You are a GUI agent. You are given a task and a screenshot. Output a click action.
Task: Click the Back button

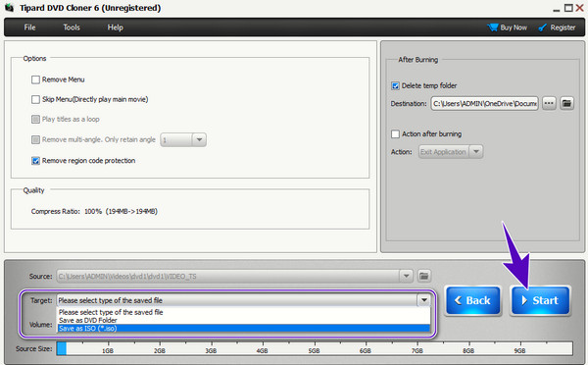pyautogui.click(x=473, y=300)
